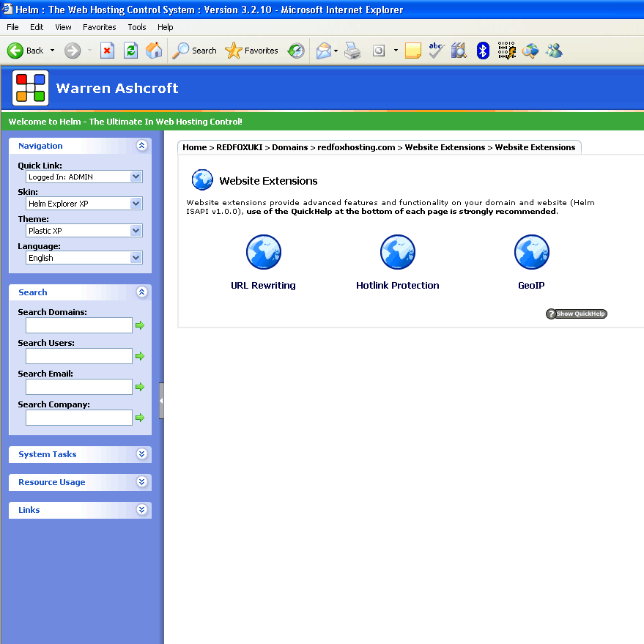Click the Search Domains input field
Image resolution: width=644 pixels, height=644 pixels.
click(79, 325)
